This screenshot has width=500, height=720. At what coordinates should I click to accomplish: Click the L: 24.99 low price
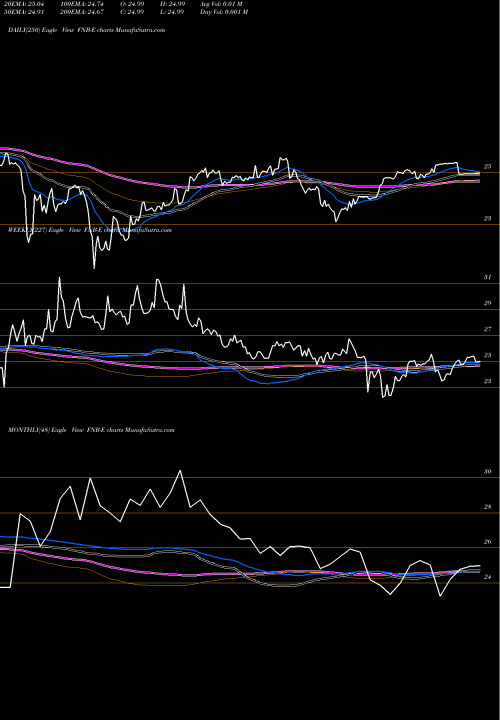[x=171, y=12]
